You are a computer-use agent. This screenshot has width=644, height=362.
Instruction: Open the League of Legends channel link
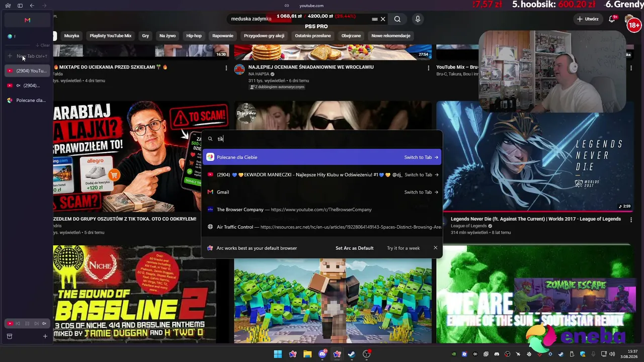coord(469,226)
